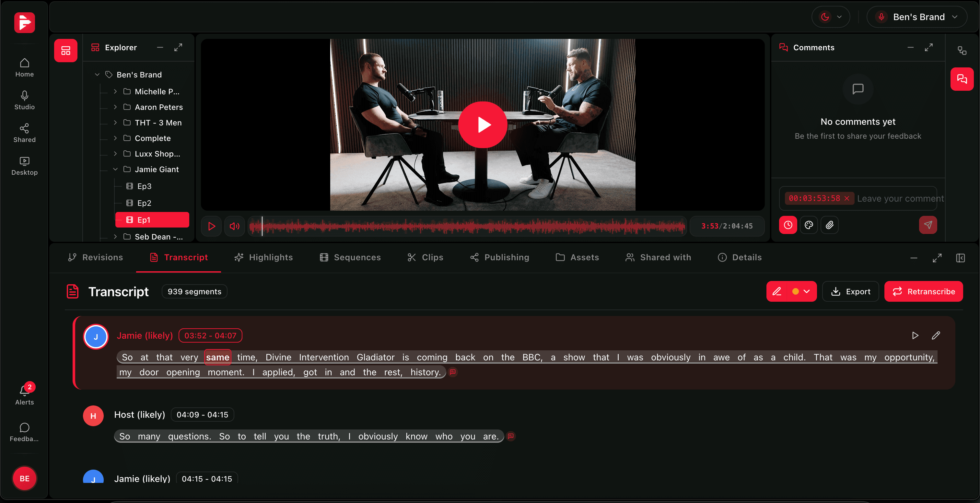This screenshot has width=980, height=503.
Task: Collapse the Jamie Giant folder
Action: click(x=116, y=169)
